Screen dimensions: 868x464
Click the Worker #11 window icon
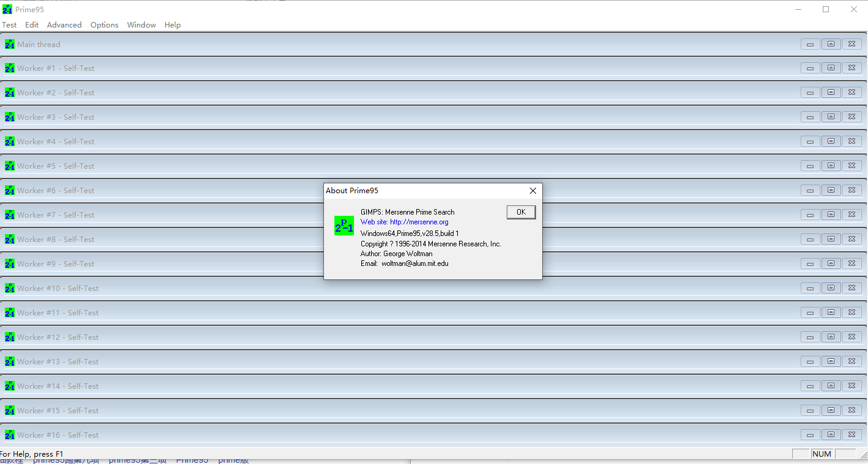click(9, 312)
